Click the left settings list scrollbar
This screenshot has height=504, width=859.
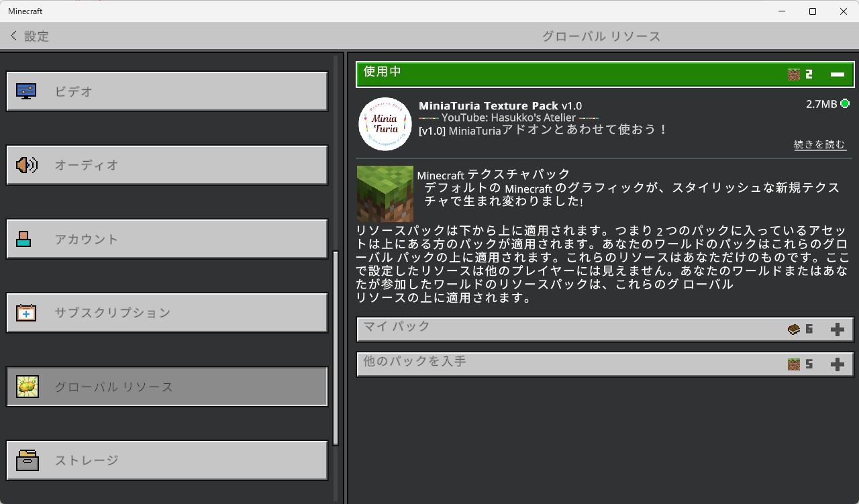(x=336, y=348)
